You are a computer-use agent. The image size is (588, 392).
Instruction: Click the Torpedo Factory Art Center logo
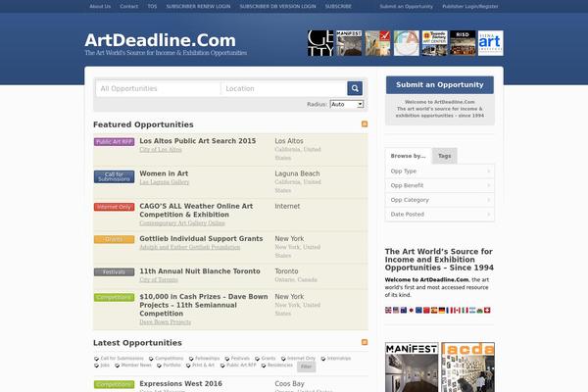click(x=434, y=43)
